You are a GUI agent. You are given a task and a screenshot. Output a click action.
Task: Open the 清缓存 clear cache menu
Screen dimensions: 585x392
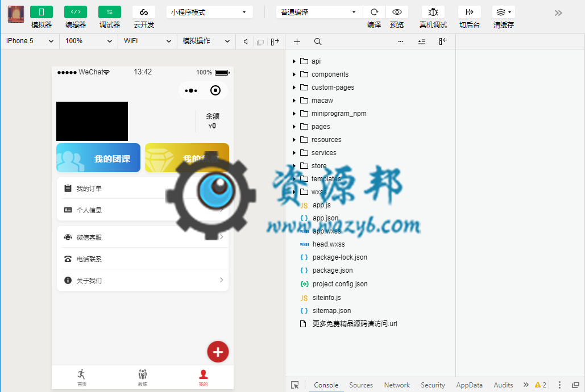504,12
